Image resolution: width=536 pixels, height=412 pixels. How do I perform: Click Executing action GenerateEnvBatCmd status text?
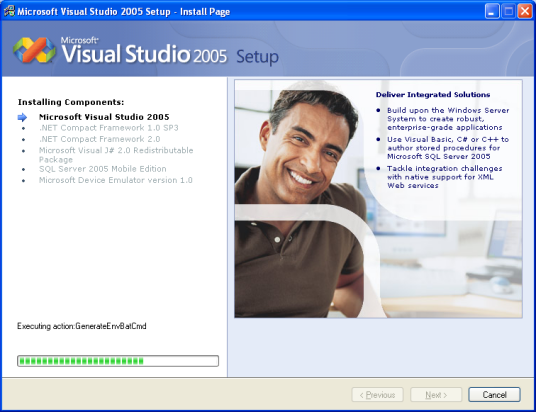tap(82, 326)
